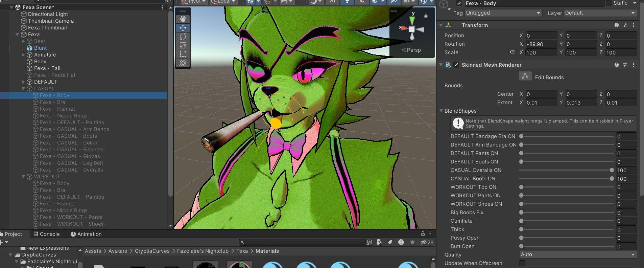The height and width of the screenshot is (268, 644).
Task: Select the Rect tool
Action: [183, 54]
